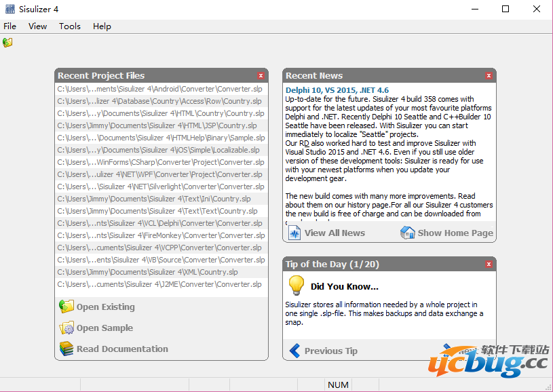Screen dimensions: 553x392
Task: Open the File menu
Action: tap(10, 26)
